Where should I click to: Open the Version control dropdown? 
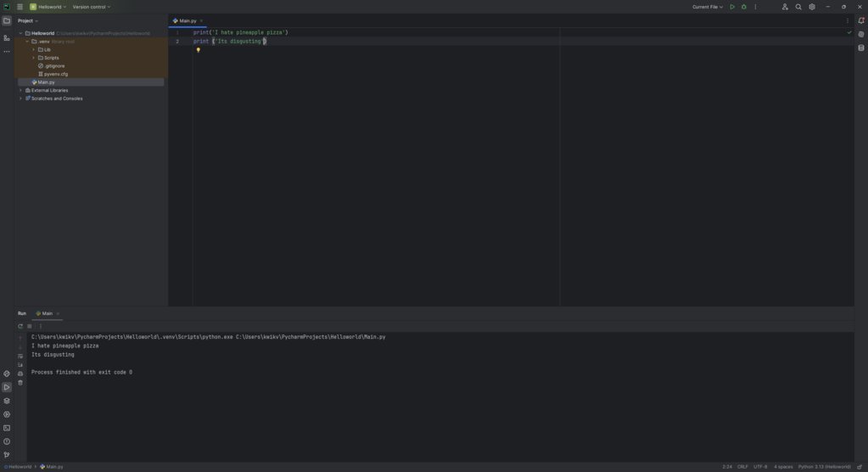point(92,7)
